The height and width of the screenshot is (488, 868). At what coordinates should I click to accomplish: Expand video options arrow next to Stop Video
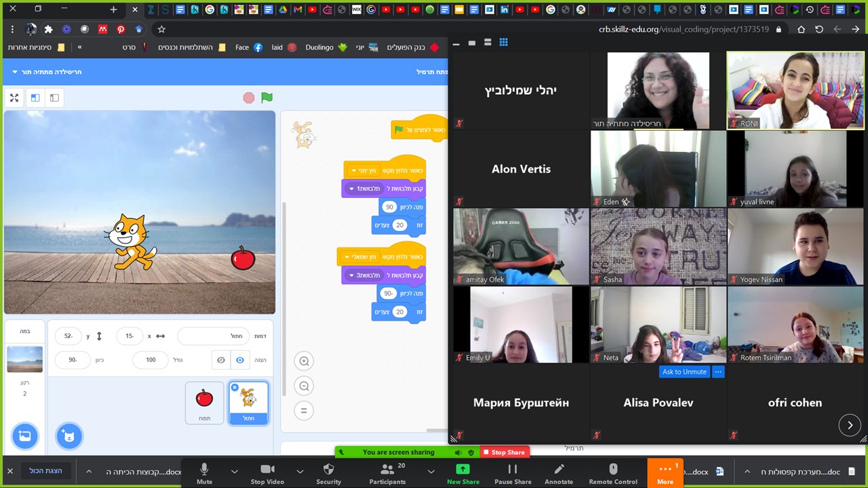(300, 471)
